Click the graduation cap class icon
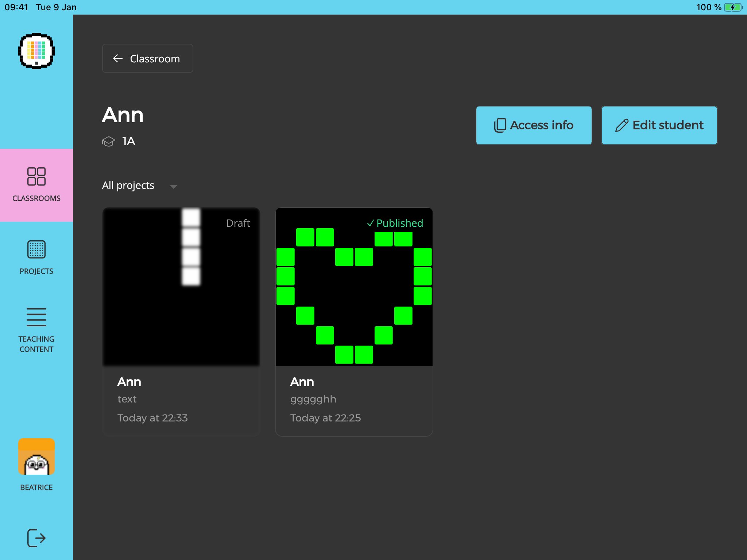This screenshot has height=560, width=747. [108, 141]
